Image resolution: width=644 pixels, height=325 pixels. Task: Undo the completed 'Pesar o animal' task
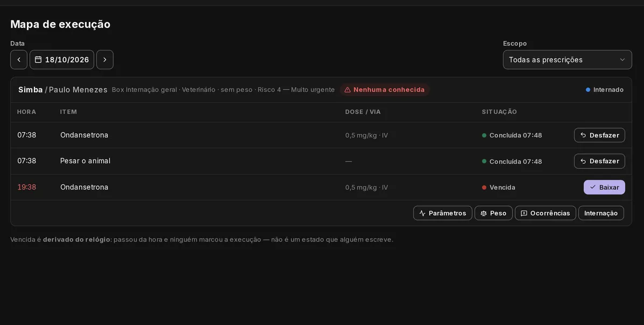[x=599, y=161]
